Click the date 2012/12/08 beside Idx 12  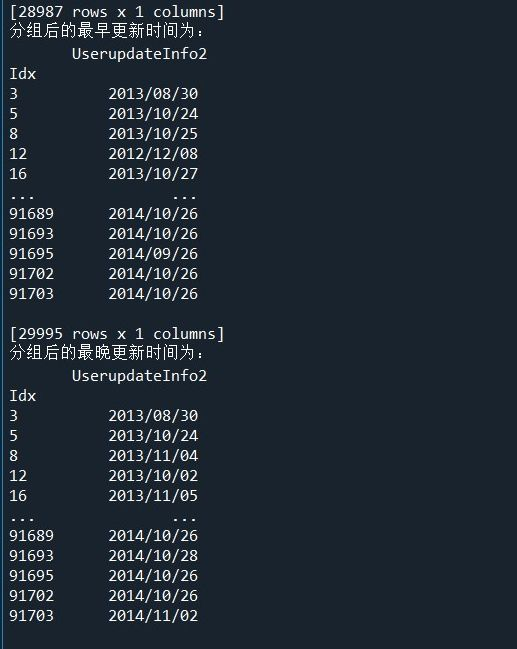coord(153,154)
